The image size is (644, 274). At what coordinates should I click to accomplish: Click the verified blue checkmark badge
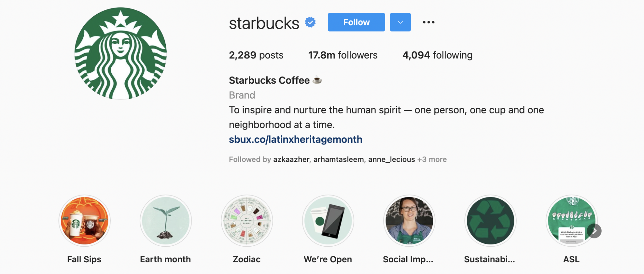coord(310,22)
